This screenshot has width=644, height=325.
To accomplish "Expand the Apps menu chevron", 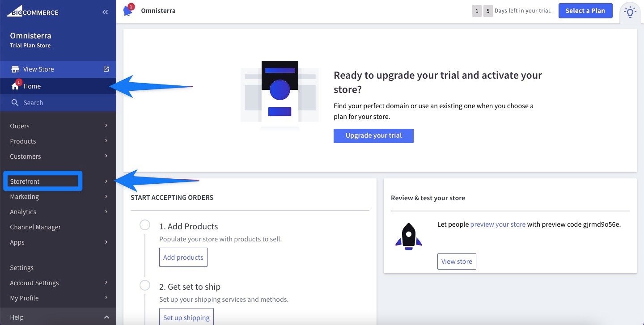I will pos(106,242).
